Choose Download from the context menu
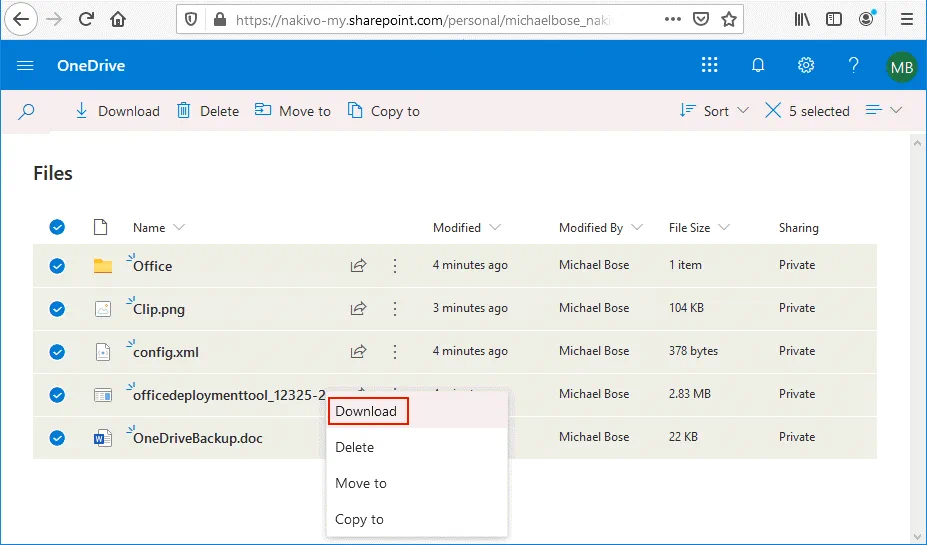Viewport: 927px width, 545px height. (x=366, y=411)
